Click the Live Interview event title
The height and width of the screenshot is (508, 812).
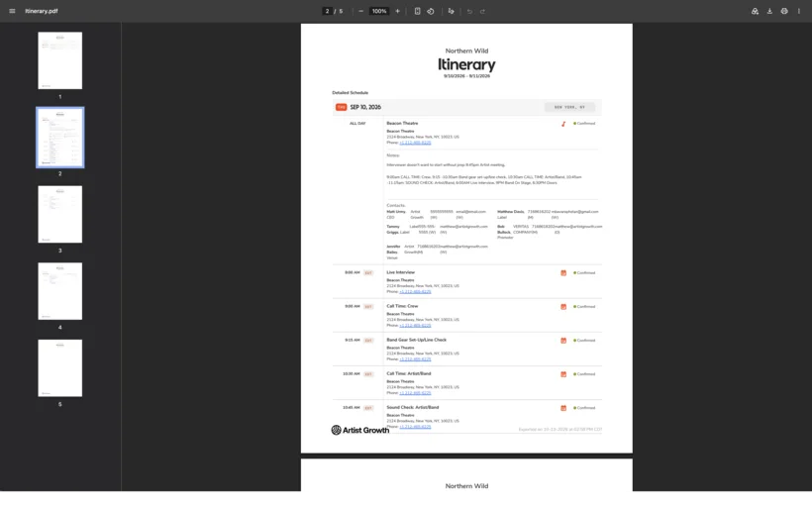(x=400, y=272)
